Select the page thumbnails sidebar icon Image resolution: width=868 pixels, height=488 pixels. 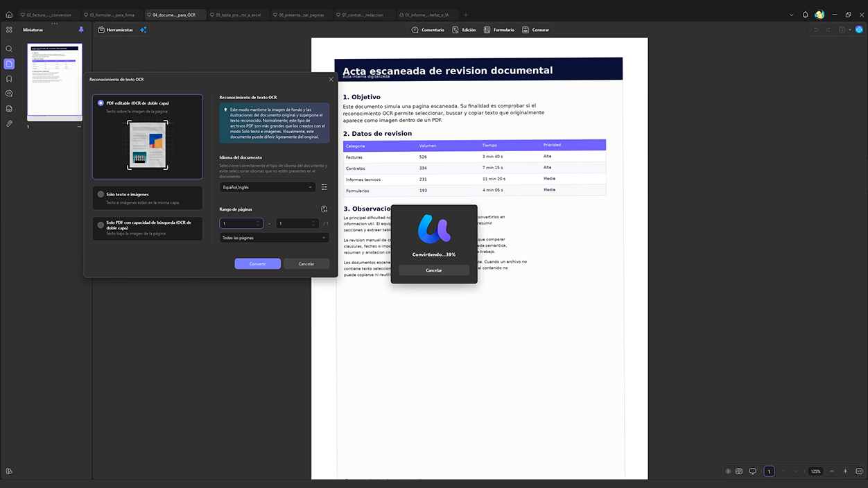tap(9, 64)
